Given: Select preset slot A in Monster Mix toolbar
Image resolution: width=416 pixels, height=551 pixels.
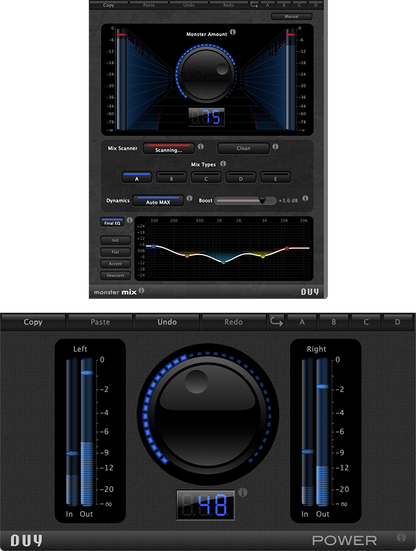Looking at the screenshot, I should pos(267,5).
